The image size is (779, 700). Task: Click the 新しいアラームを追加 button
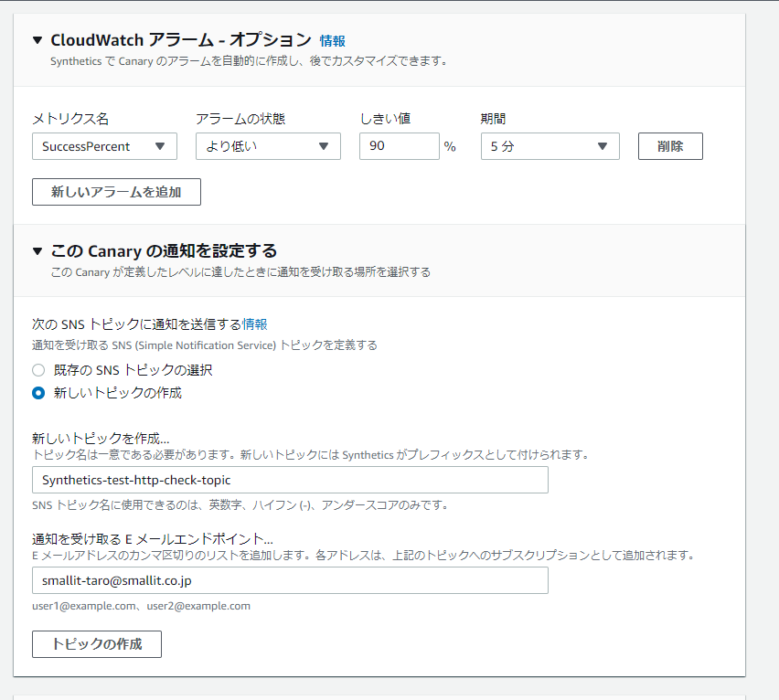[x=116, y=192]
